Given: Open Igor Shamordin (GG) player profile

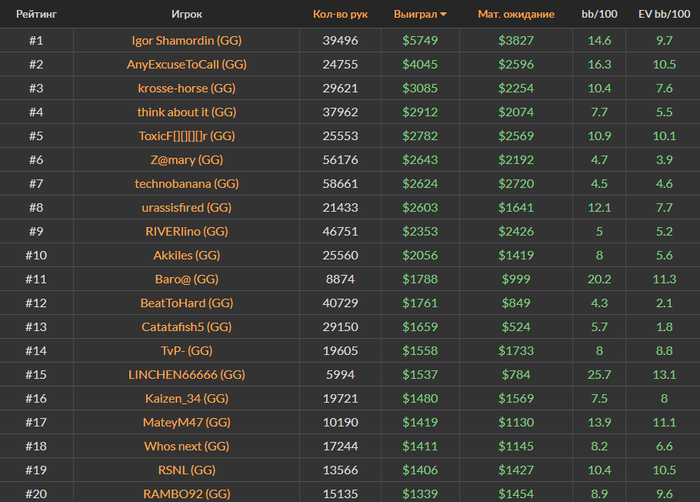Looking at the screenshot, I should pos(187,41).
